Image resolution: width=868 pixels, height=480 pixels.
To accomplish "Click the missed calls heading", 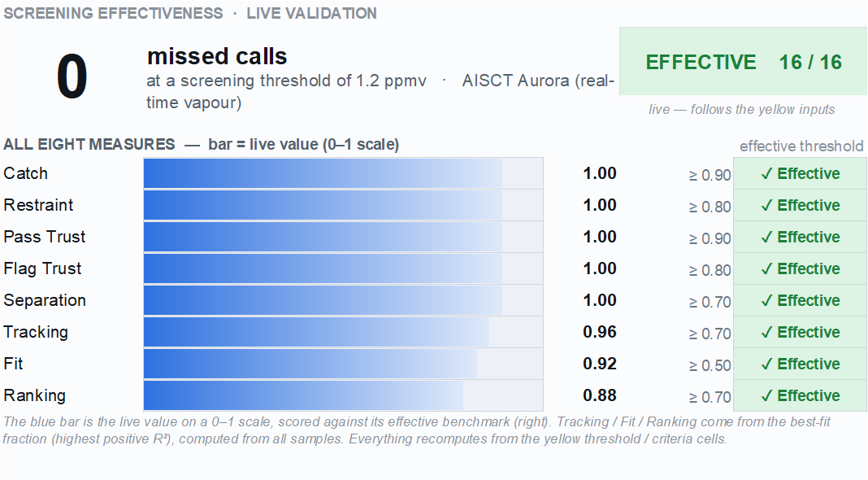I will point(217,56).
